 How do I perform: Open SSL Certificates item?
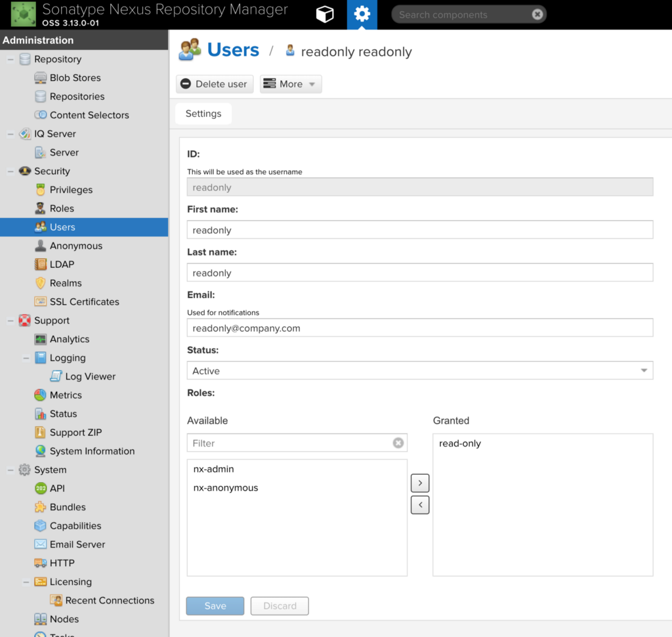click(84, 301)
